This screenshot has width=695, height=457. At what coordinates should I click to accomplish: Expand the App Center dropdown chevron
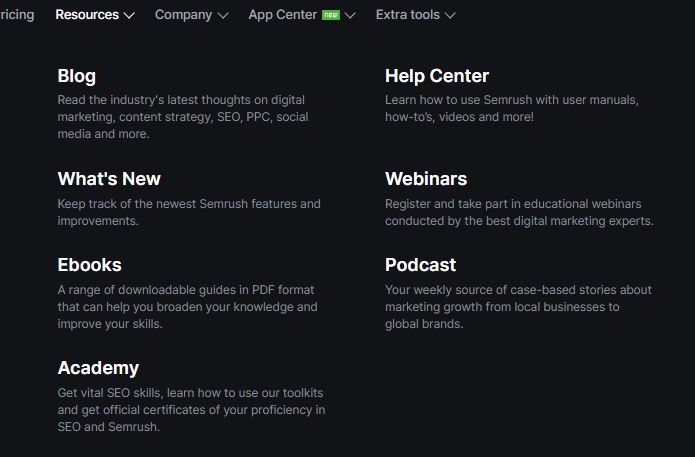[350, 15]
